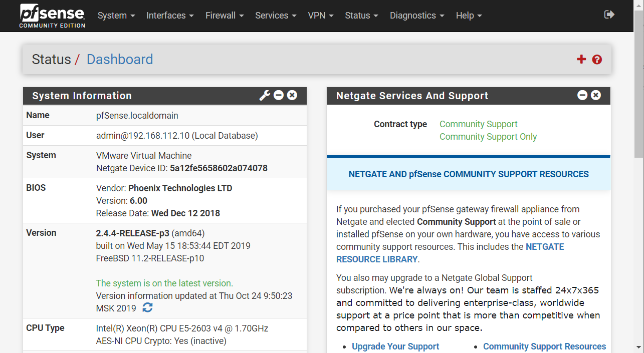Screen dimensions: 644x353
Task: Add a widget with the plus icon
Action: (x=581, y=60)
